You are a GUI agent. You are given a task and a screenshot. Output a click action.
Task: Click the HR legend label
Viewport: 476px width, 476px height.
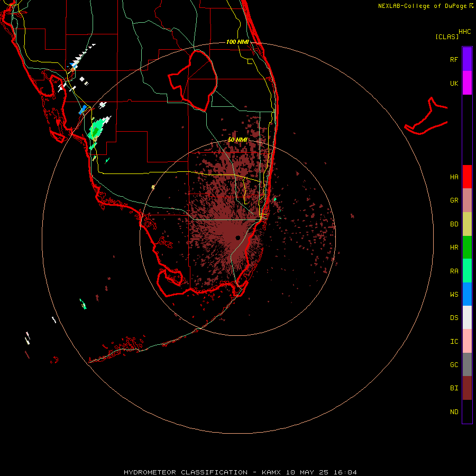(x=454, y=248)
